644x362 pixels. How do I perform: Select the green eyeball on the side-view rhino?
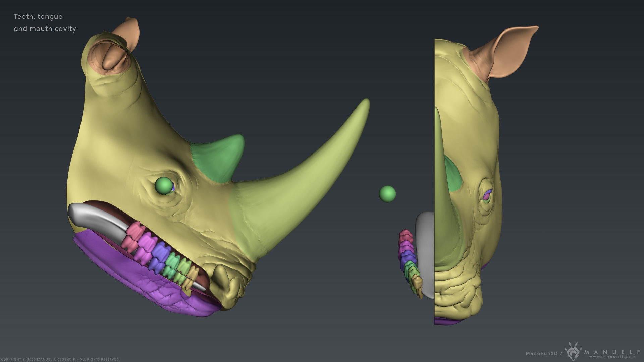pyautogui.click(x=163, y=186)
